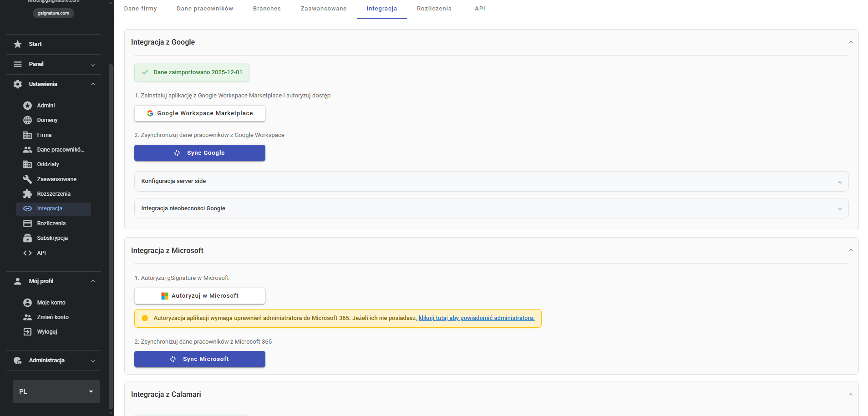Click the Dane pracowników people icon
The image size is (868, 416).
[28, 150]
